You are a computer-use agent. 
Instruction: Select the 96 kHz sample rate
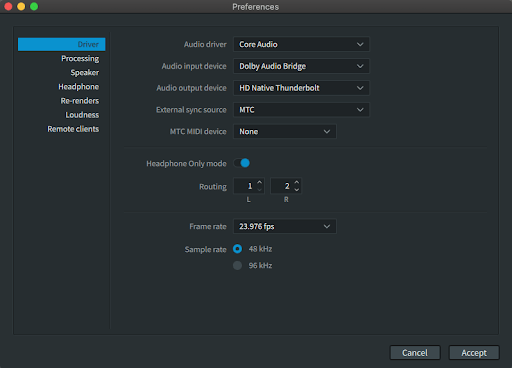click(x=238, y=266)
